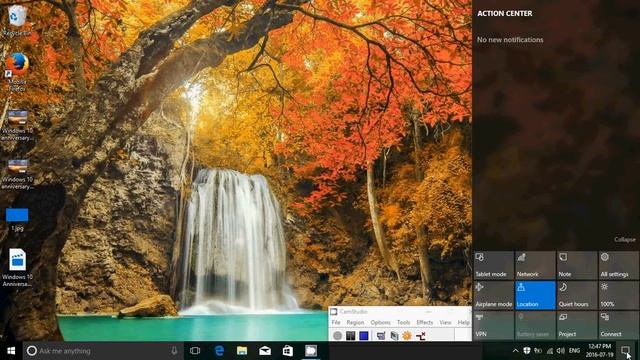
Task: Select the Windows 10 Anniversa... video file icon
Action: (x=17, y=268)
